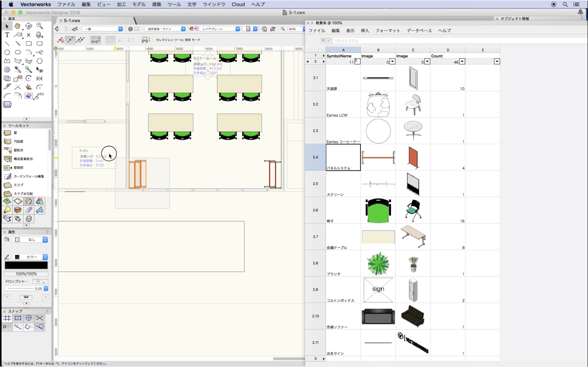Open the 建築 menu

coord(157,4)
